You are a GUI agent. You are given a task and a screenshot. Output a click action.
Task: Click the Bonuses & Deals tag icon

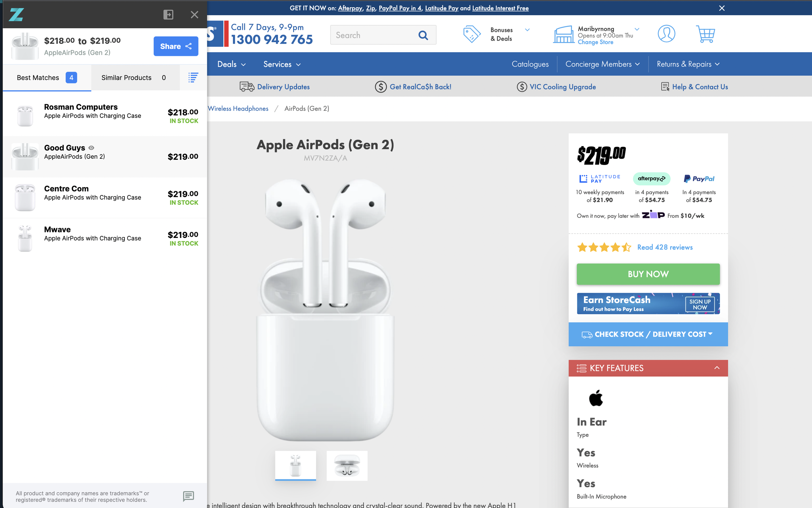[x=472, y=34]
